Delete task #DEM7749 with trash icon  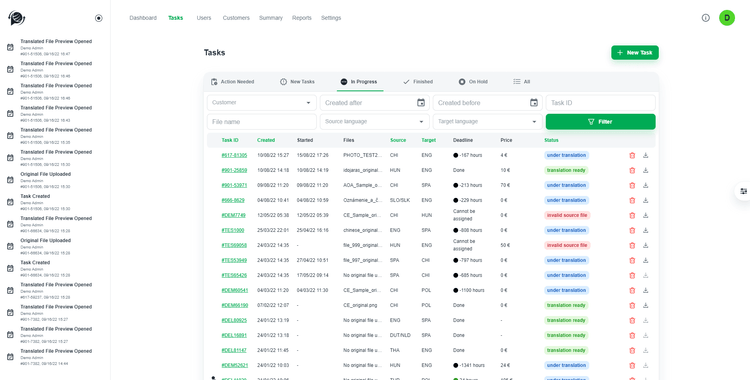(x=632, y=215)
